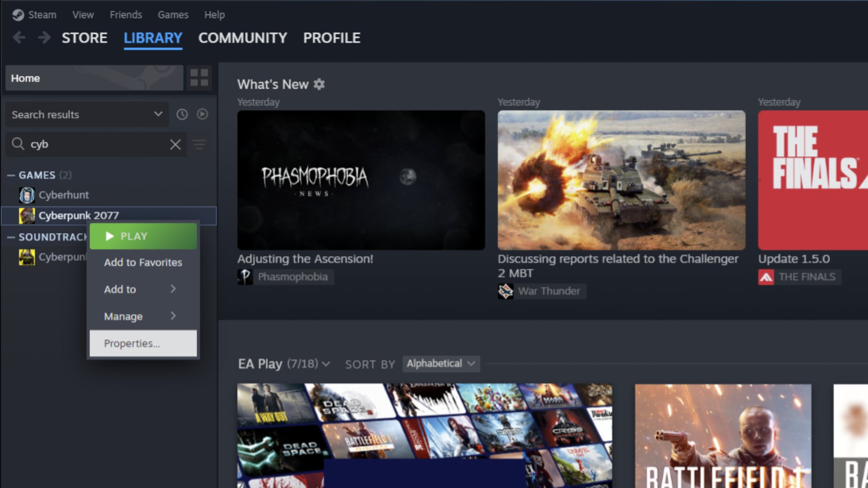Expand the EA Play collection dropdown
The width and height of the screenshot is (868, 488).
(326, 364)
